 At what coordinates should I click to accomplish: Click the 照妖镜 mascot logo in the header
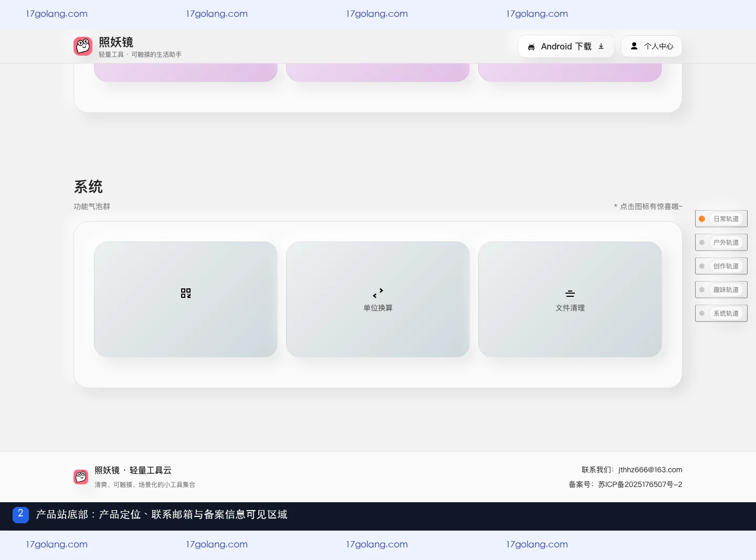tap(83, 46)
